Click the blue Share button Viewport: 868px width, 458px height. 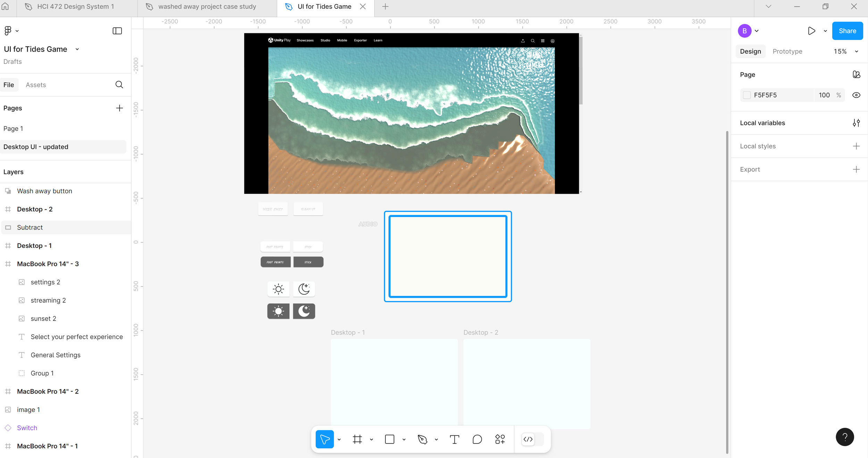coord(847,31)
